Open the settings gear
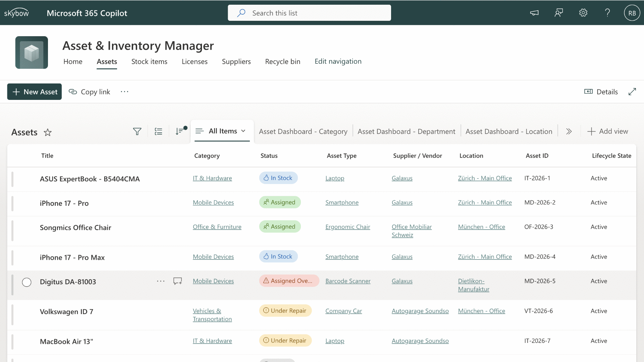Image resolution: width=644 pixels, height=362 pixels. point(583,13)
